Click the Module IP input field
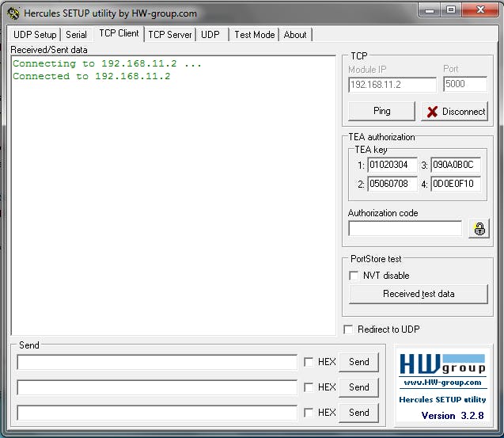The width and height of the screenshot is (504, 438). point(392,85)
